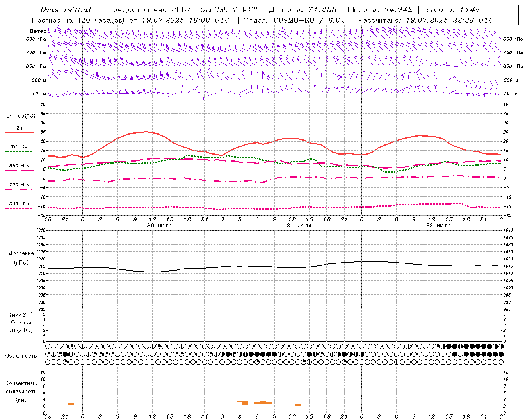
Task: Click the (мм/1ч.) precipitation unit label
Action: [21, 330]
